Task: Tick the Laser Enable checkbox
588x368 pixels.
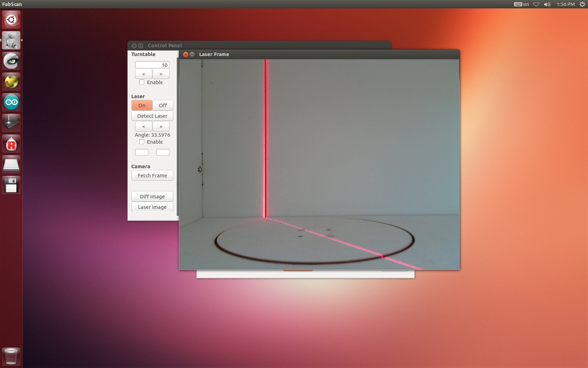Action: point(142,142)
